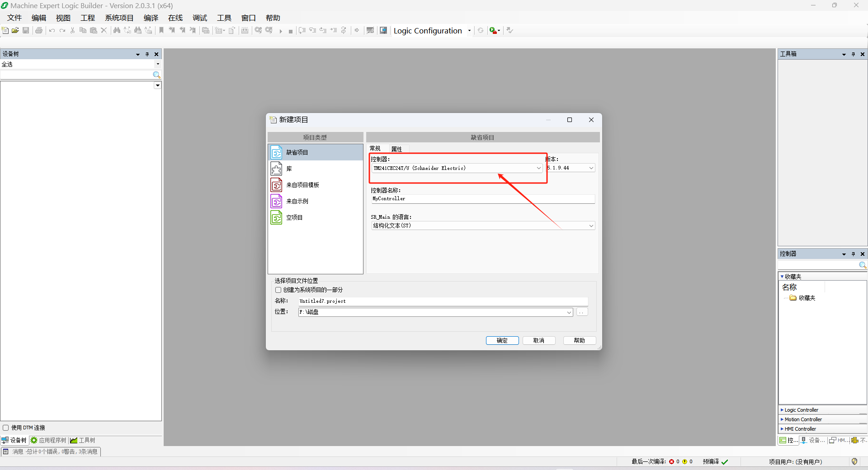Select the Logic Configuration screen icon
Image resolution: width=868 pixels, height=470 pixels.
pyautogui.click(x=383, y=30)
